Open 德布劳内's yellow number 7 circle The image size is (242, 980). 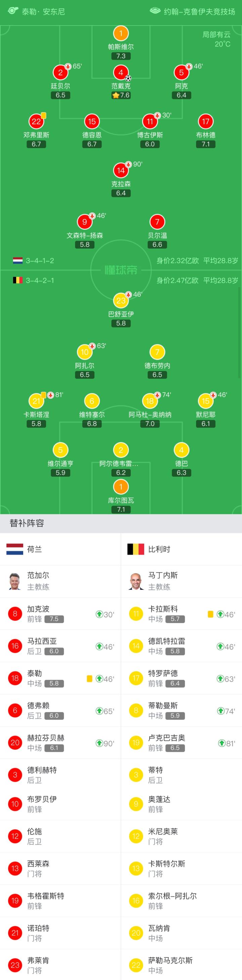pos(157,352)
